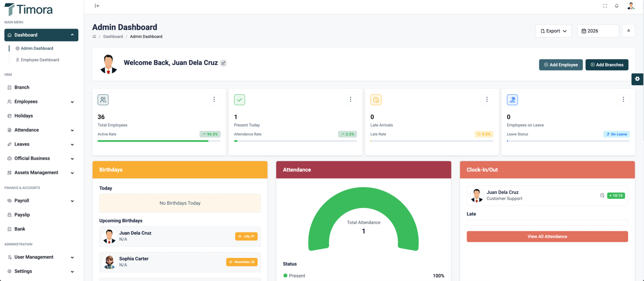This screenshot has height=281, width=644.
Task: Click the edit pencil beside welcome name
Action: tap(223, 63)
